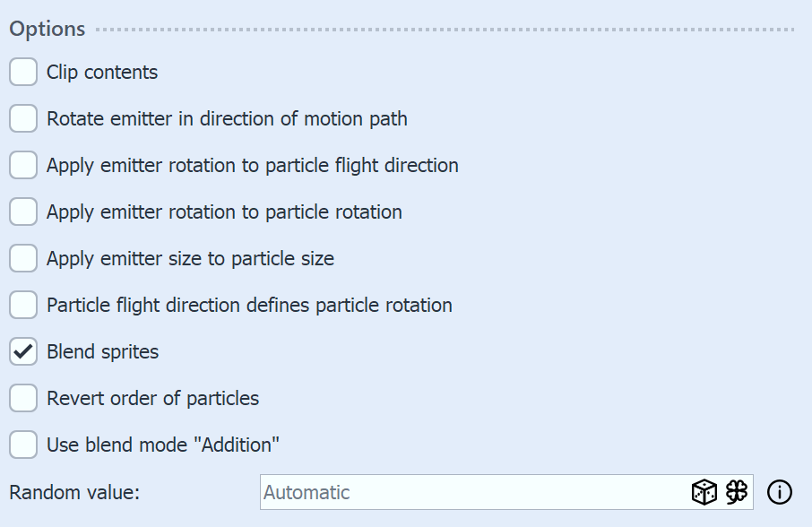Viewport: 812px width, 527px height.
Task: Enable "Apply emitter size to particle size"
Action: pyautogui.click(x=22, y=258)
